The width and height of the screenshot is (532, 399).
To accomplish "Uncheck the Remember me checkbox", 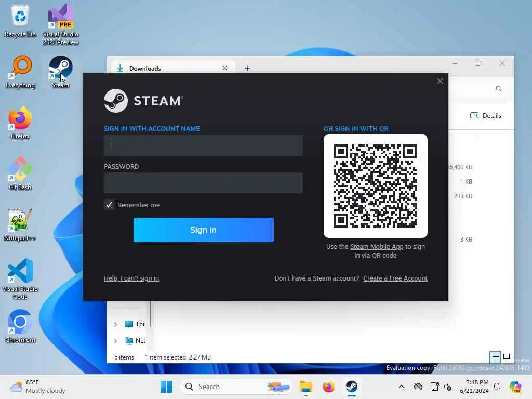I will tap(109, 205).
